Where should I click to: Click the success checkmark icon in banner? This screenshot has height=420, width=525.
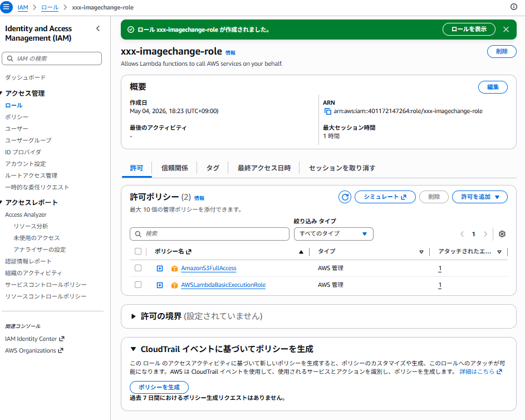tap(131, 30)
